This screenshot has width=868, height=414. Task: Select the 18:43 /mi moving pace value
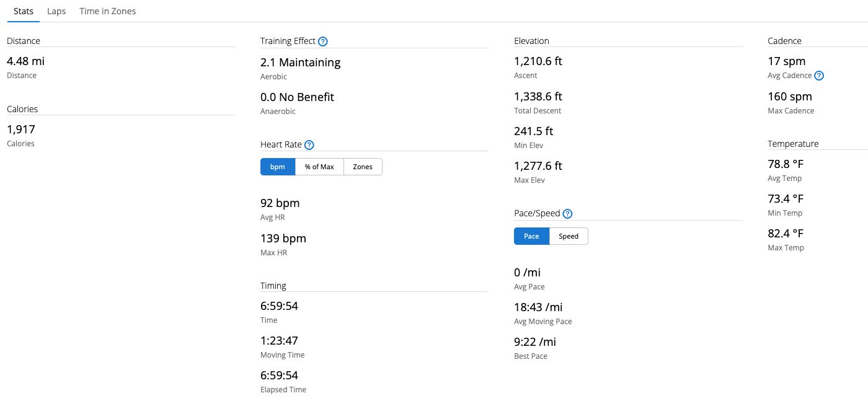(x=538, y=307)
